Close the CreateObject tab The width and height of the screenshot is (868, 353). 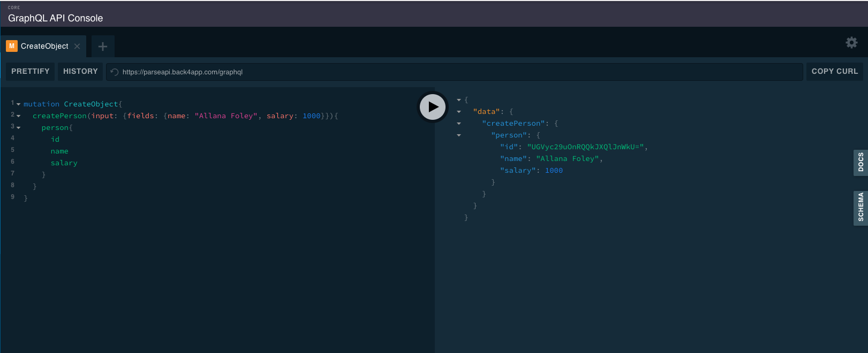77,47
